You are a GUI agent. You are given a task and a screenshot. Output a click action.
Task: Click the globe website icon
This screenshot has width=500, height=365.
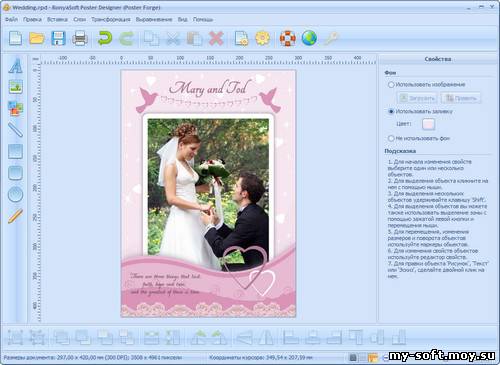pos(309,38)
